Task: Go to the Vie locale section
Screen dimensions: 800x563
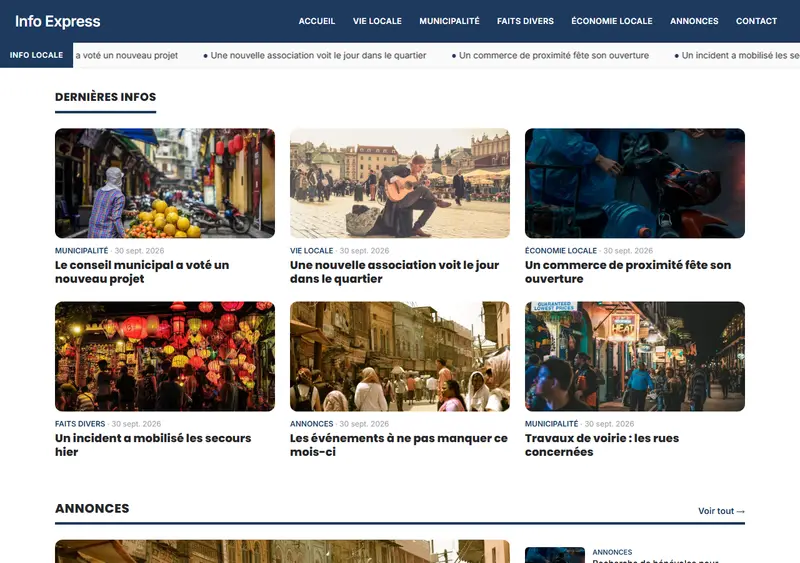Action: pos(377,21)
